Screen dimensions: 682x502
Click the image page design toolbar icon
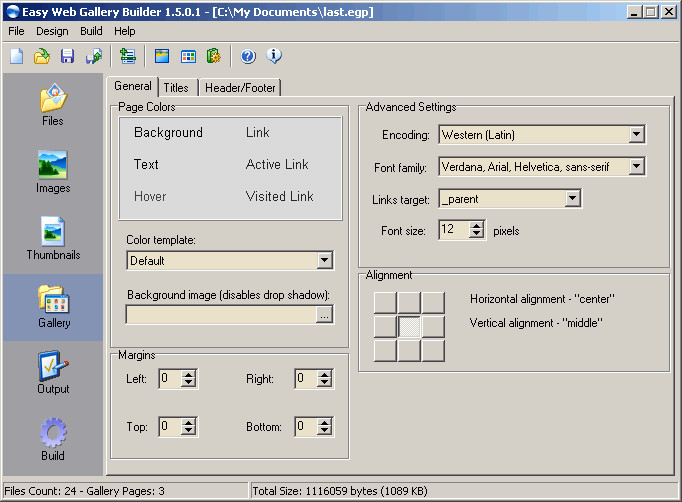(162, 56)
